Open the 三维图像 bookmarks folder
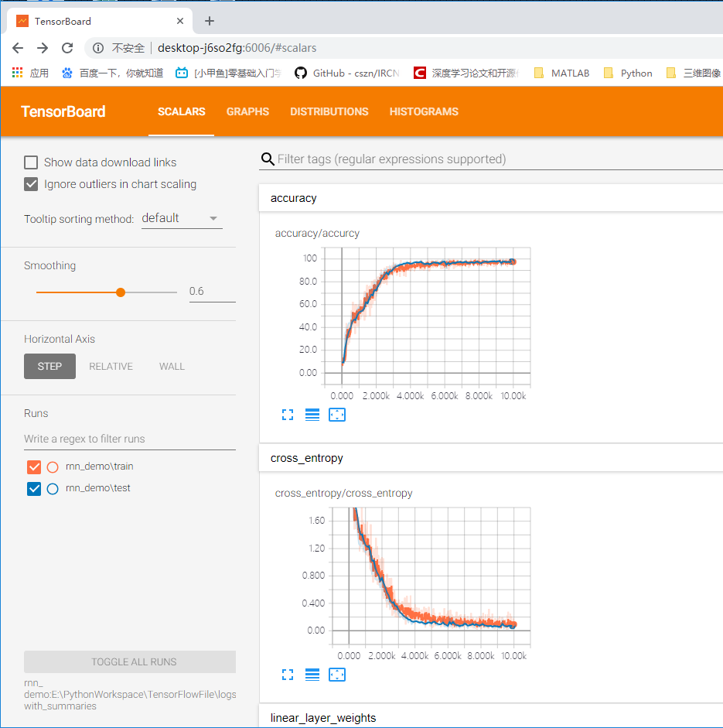723x728 pixels. coord(694,73)
